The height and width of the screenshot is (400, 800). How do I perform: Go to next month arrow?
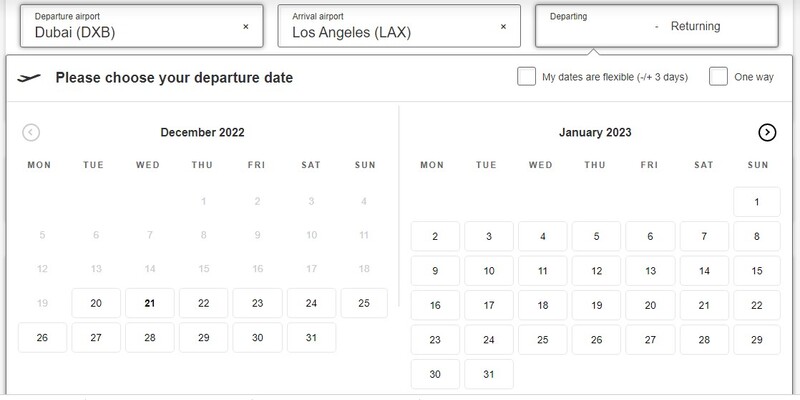pyautogui.click(x=767, y=132)
